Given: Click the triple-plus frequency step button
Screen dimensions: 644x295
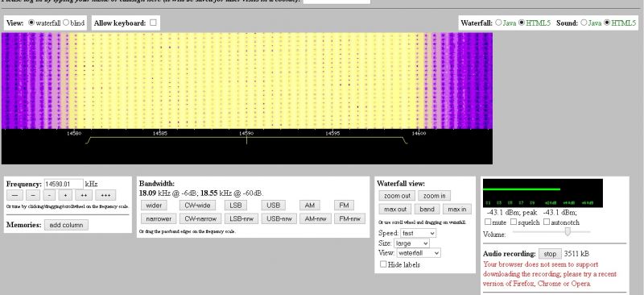Looking at the screenshot, I should click(x=105, y=195).
